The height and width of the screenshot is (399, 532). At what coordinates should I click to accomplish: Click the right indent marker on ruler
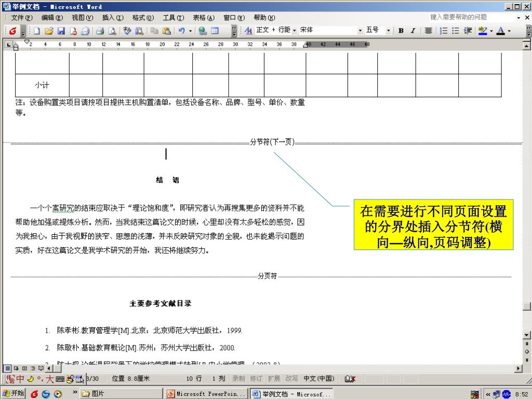tap(305, 46)
